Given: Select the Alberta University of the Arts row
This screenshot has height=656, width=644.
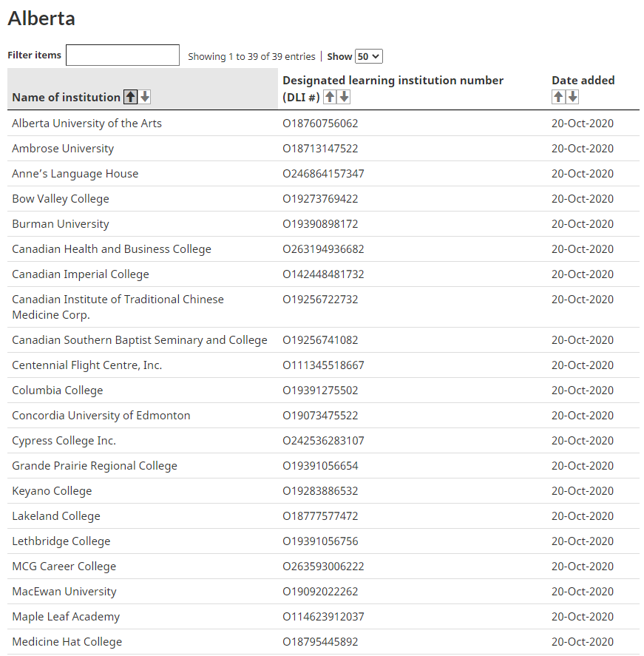Looking at the screenshot, I should point(87,124).
